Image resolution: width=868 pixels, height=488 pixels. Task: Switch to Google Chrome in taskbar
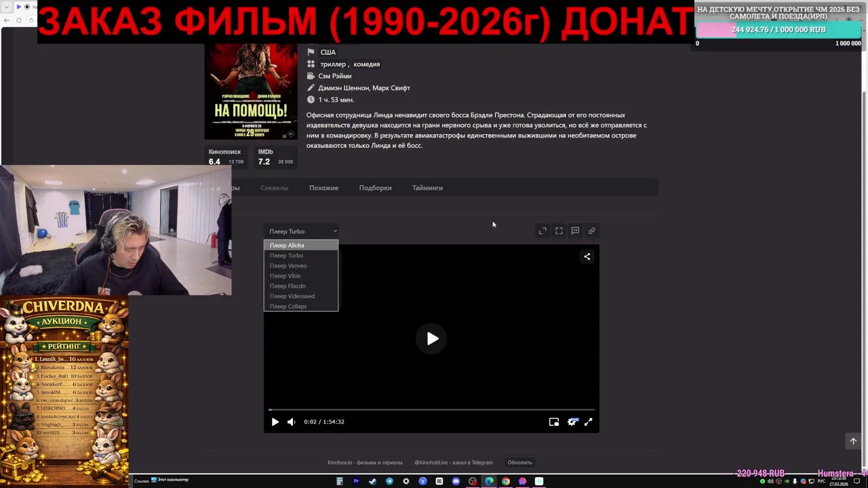coord(506,481)
